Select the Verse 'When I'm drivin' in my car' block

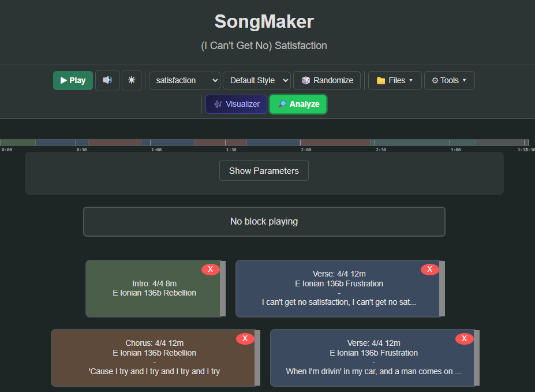pos(373,358)
